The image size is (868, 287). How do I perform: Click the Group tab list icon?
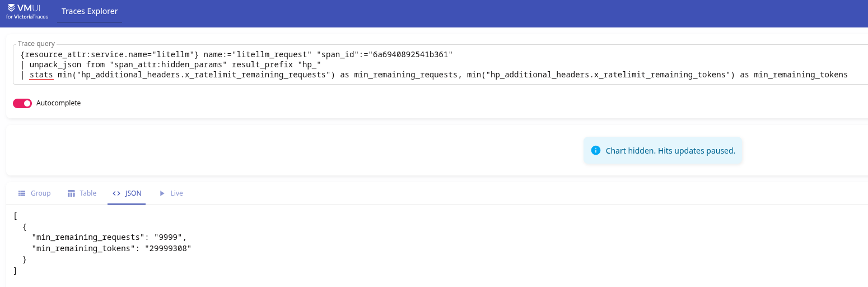(x=22, y=193)
